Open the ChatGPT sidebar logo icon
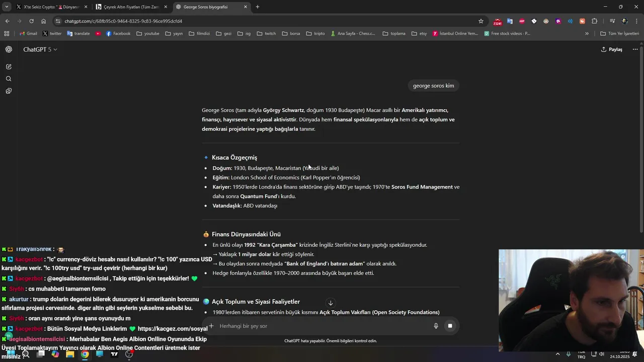 coord(9,49)
